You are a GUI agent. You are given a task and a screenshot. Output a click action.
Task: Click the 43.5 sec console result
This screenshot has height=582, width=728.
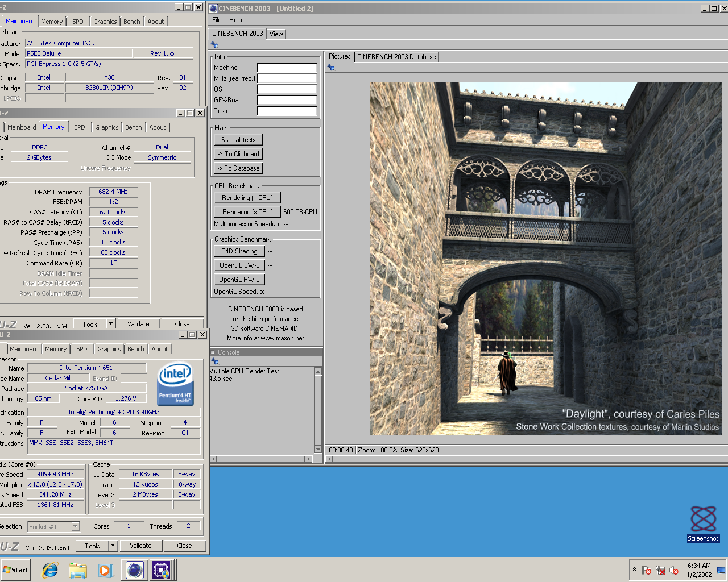tap(221, 379)
